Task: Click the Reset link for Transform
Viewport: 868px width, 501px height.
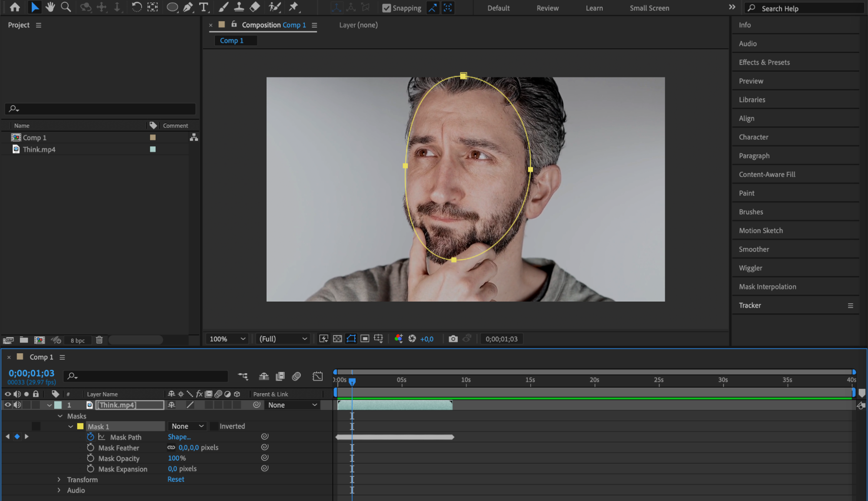Action: [176, 479]
